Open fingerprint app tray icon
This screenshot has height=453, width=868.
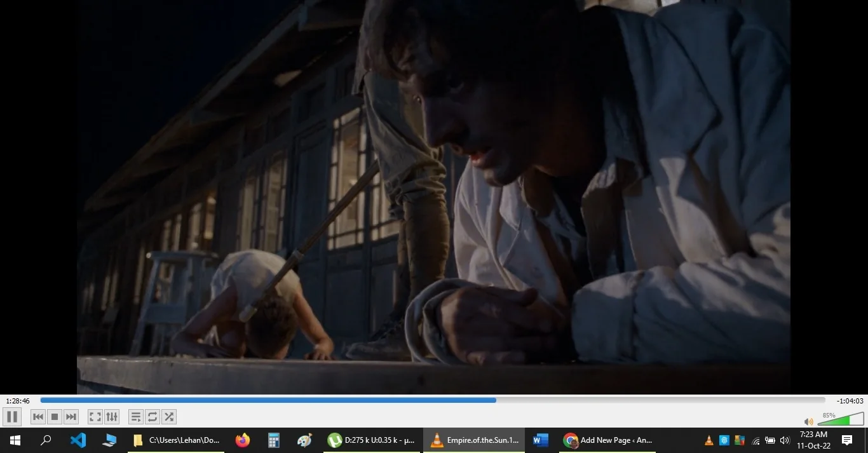click(724, 440)
